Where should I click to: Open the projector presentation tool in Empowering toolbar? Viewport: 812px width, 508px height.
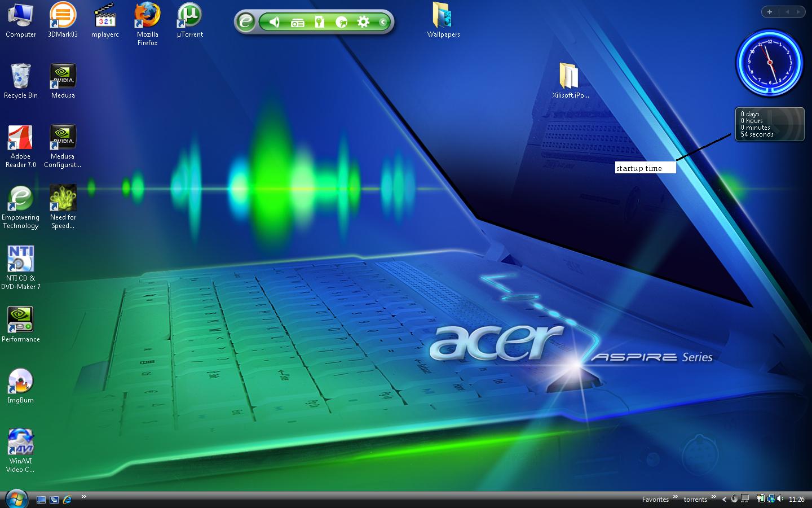[297, 23]
